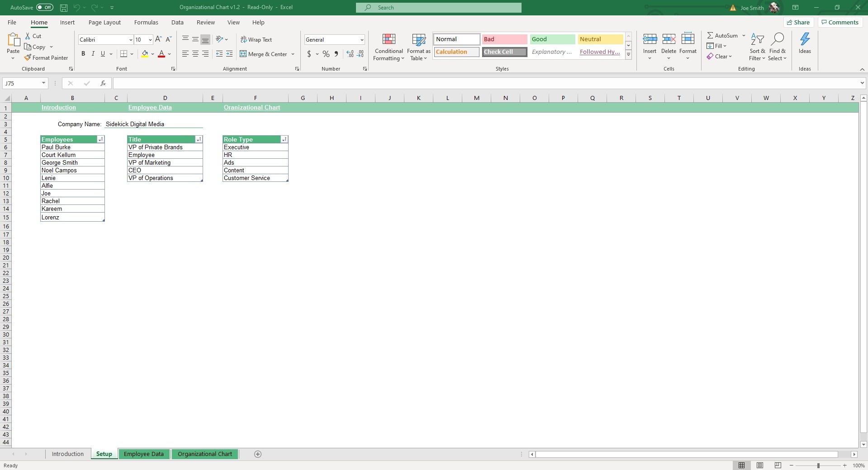The image size is (868, 470).
Task: Click the Orientation text angle icon
Action: (219, 39)
